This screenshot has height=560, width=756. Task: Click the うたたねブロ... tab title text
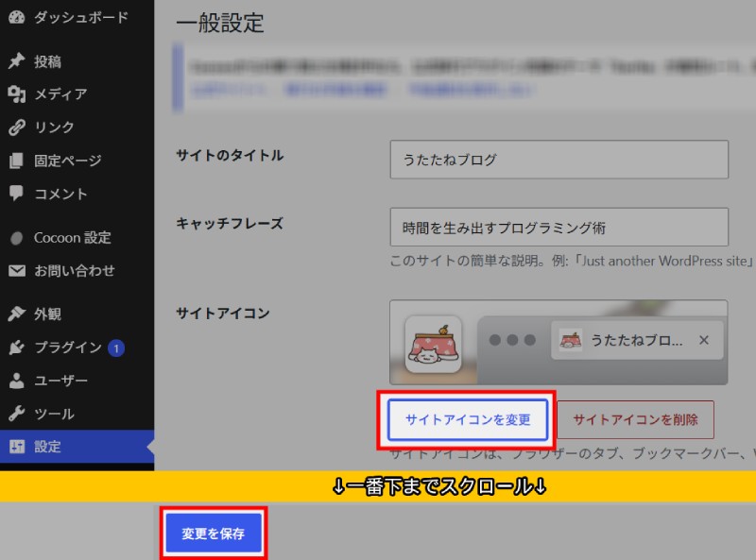[636, 340]
